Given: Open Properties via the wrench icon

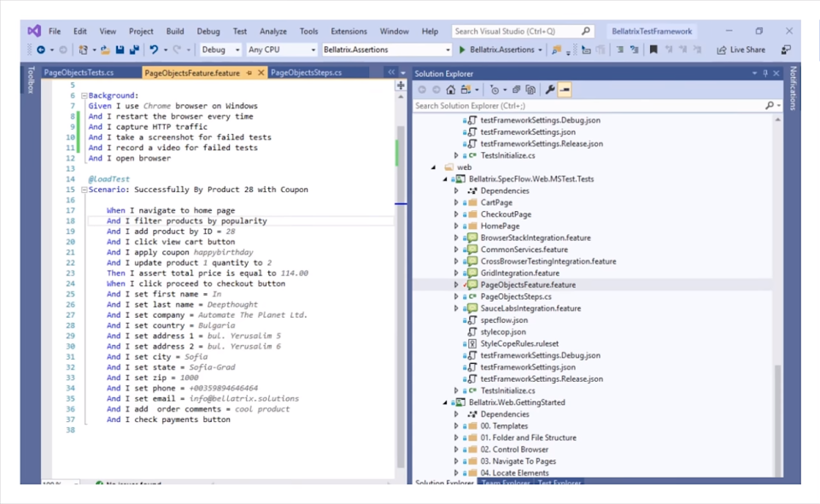Looking at the screenshot, I should pos(550,89).
